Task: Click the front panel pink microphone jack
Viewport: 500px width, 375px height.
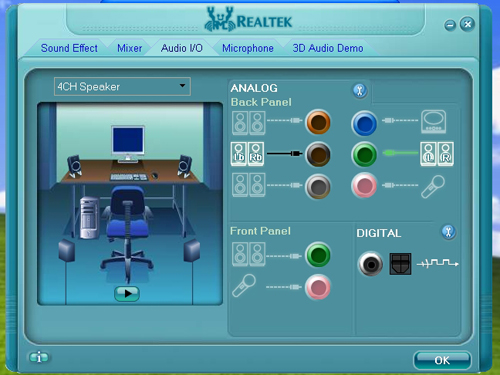Action: point(318,287)
